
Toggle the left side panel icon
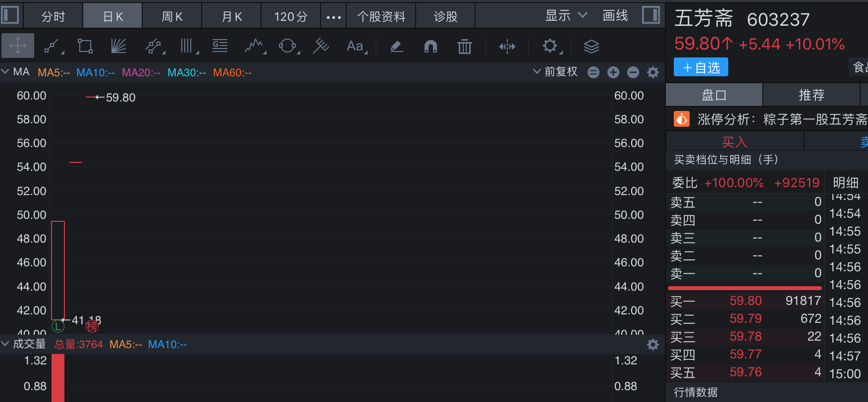[x=10, y=15]
